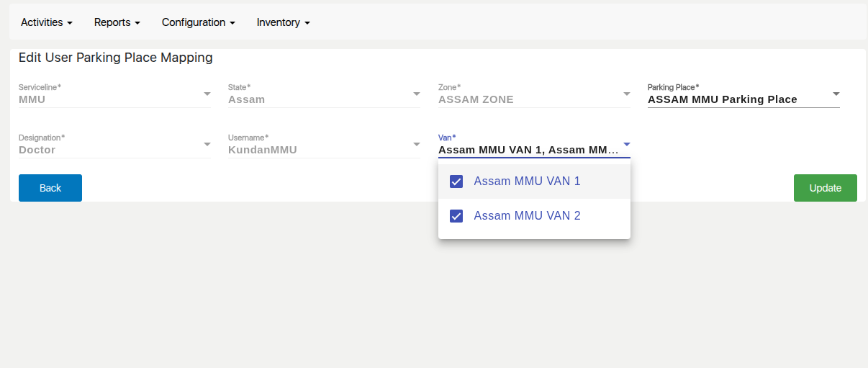Open the Reports menu

[117, 22]
